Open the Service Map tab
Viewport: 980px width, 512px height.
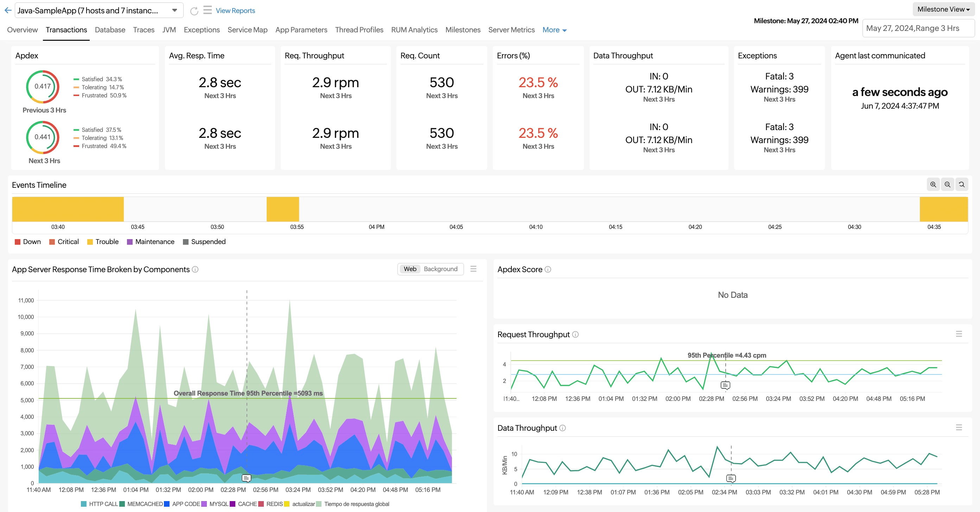(x=247, y=30)
